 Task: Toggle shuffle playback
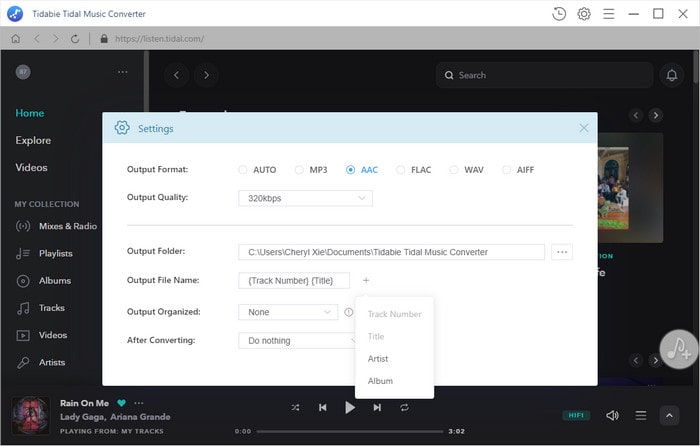point(296,407)
